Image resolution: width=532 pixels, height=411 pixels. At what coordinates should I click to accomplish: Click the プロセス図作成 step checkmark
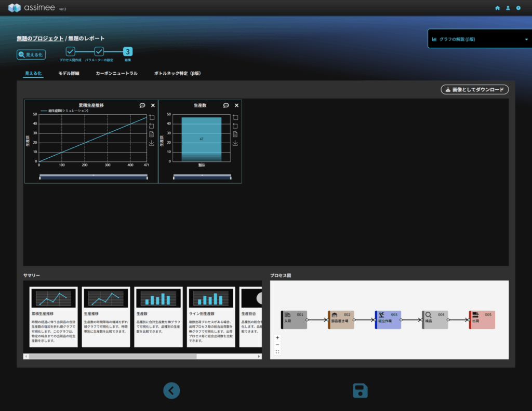(x=70, y=51)
